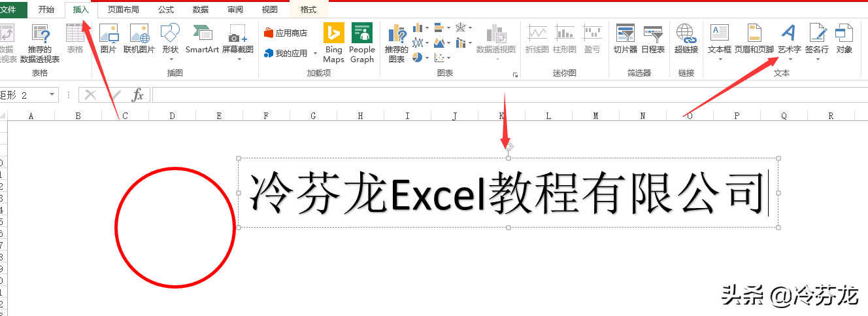Open the 审阅 ribbon tab
The height and width of the screenshot is (316, 868).
click(235, 10)
